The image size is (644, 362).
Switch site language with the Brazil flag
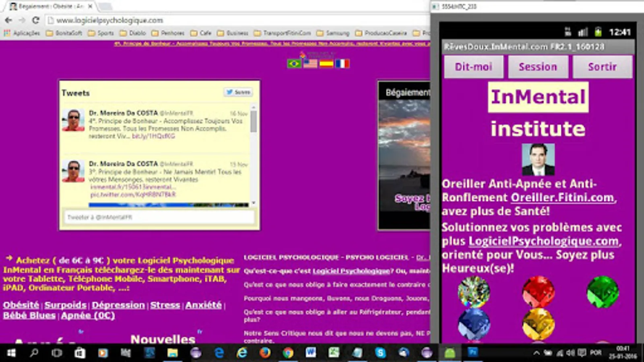294,64
